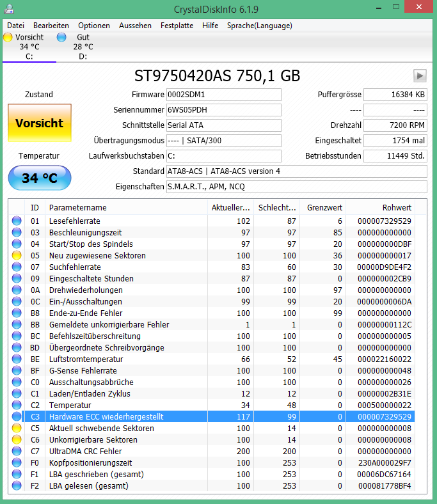Click the Schnittstelle field Serial ATA
Viewport: 437px width, 504px height.
point(224,125)
